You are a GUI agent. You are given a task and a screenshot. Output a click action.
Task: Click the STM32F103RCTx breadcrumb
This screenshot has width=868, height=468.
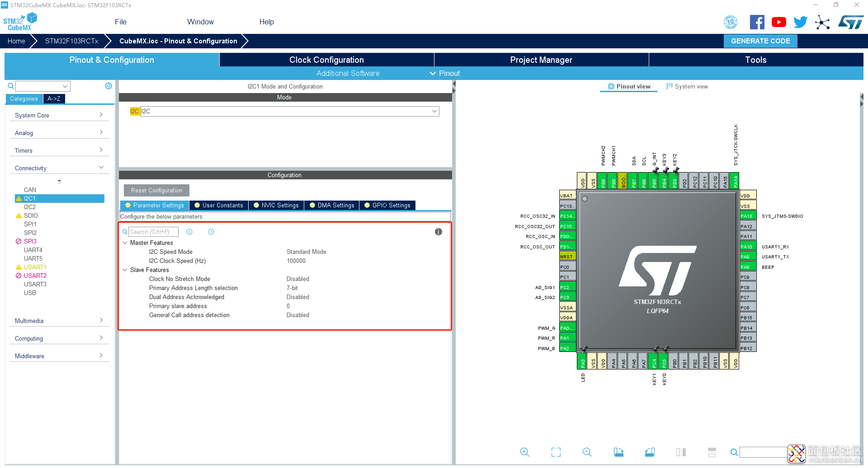pos(71,41)
